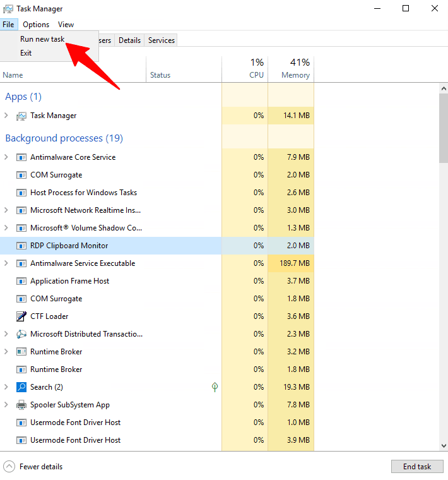The height and width of the screenshot is (480, 448).
Task: Sort processes by Memory column header
Action: (x=291, y=68)
